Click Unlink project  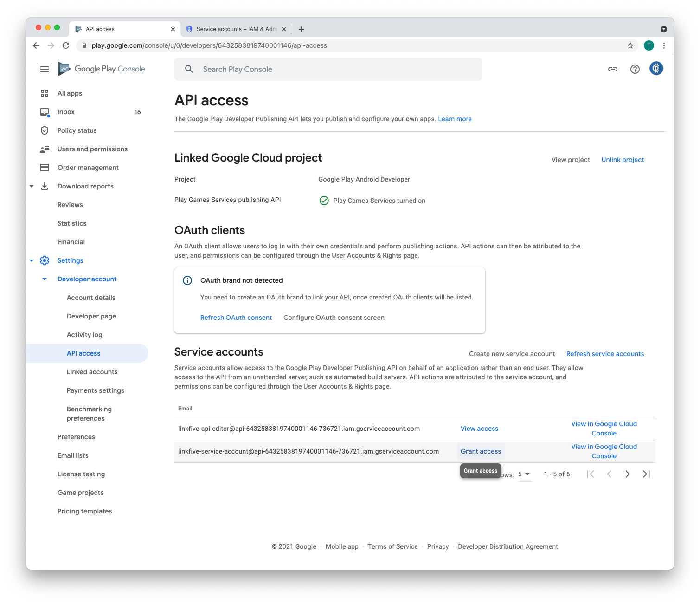point(623,160)
